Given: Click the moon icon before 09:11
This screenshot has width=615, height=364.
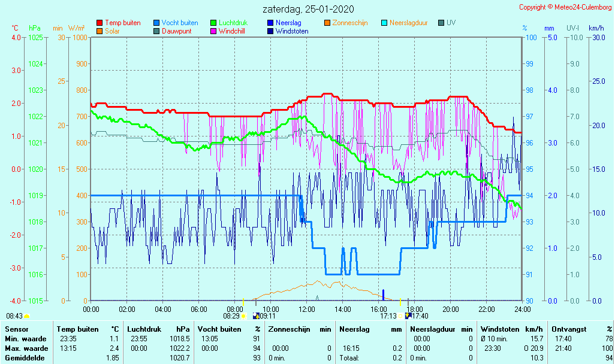Looking at the screenshot, I should 256,316.
